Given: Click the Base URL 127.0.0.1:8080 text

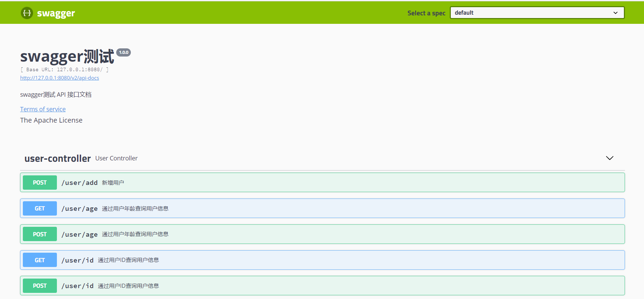Looking at the screenshot, I should [x=64, y=69].
